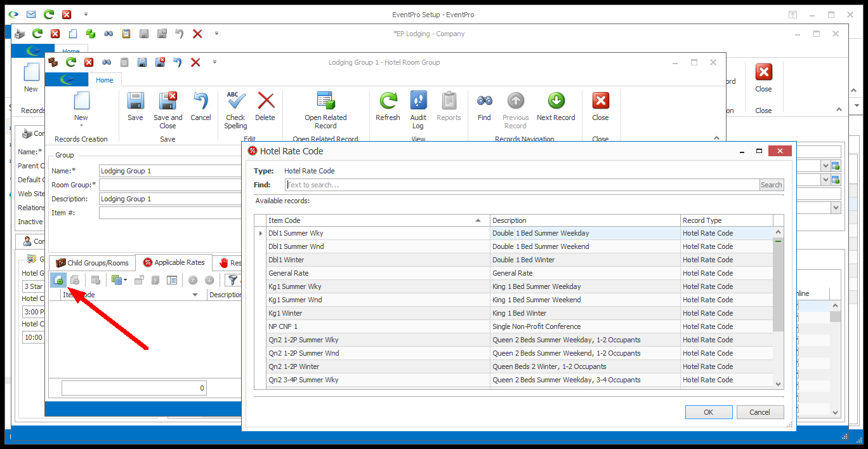The height and width of the screenshot is (449, 868).
Task: Click the green refresh icon in EventPro Setup title bar
Action: [x=49, y=14]
